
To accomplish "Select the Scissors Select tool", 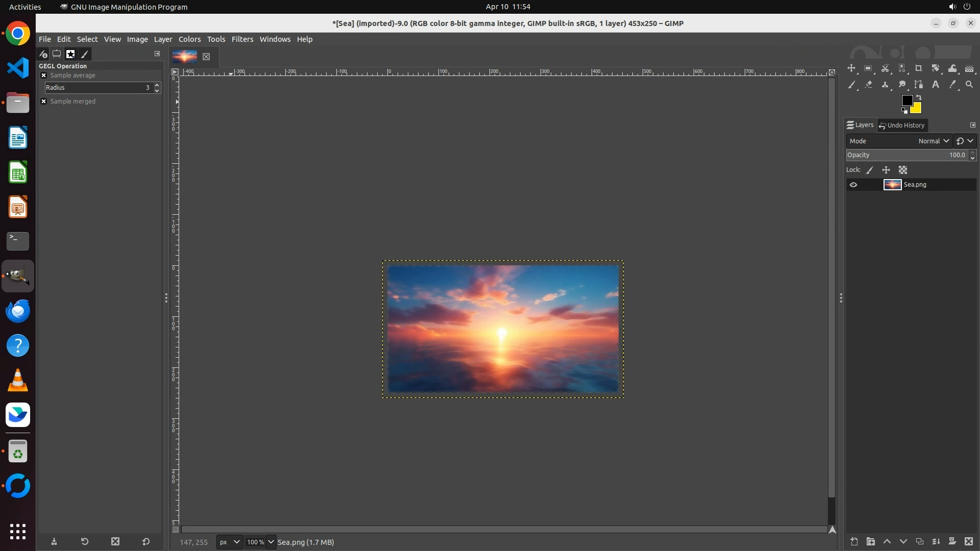I will (885, 68).
